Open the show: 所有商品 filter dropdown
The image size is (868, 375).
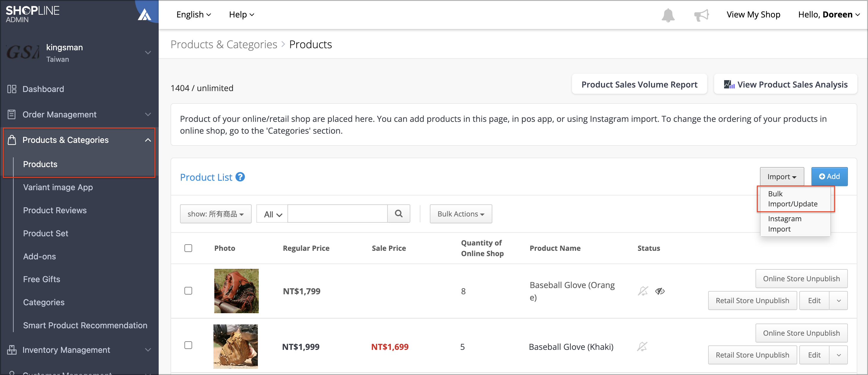click(216, 214)
